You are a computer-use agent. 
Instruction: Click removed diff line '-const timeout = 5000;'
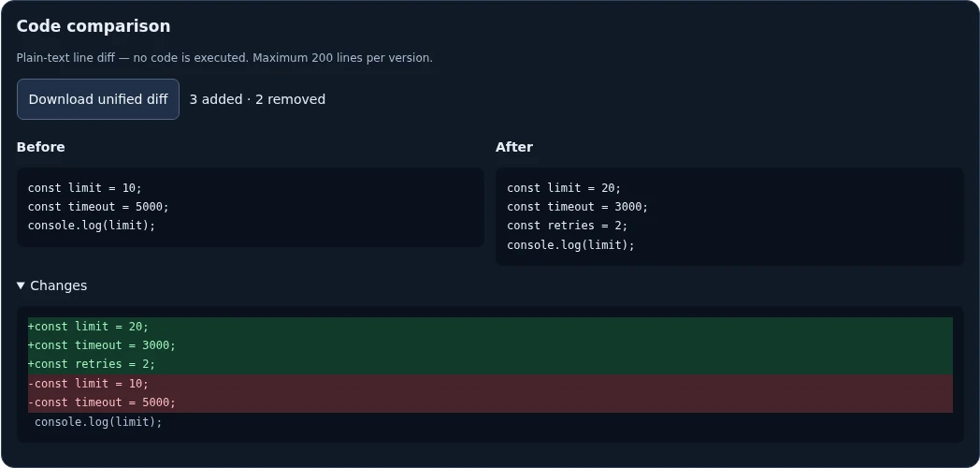(x=490, y=402)
